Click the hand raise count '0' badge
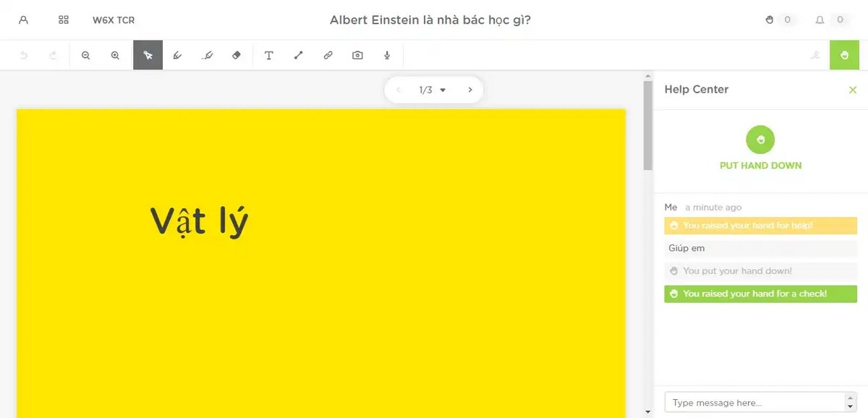 coord(788,20)
